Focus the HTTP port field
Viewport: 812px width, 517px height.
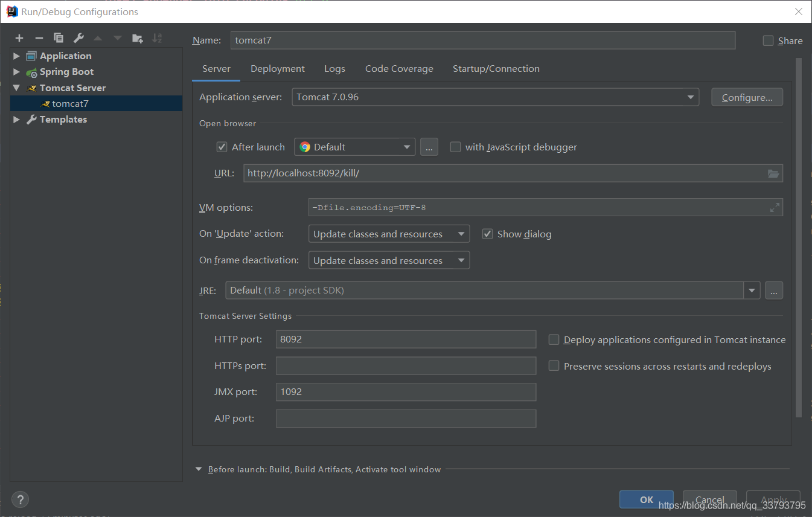pos(406,339)
